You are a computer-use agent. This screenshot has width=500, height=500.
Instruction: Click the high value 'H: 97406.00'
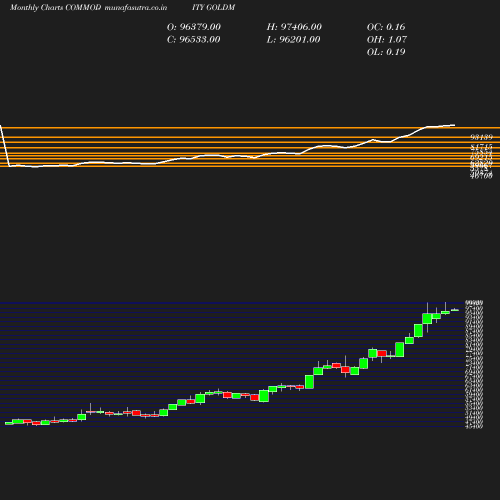click(x=294, y=27)
